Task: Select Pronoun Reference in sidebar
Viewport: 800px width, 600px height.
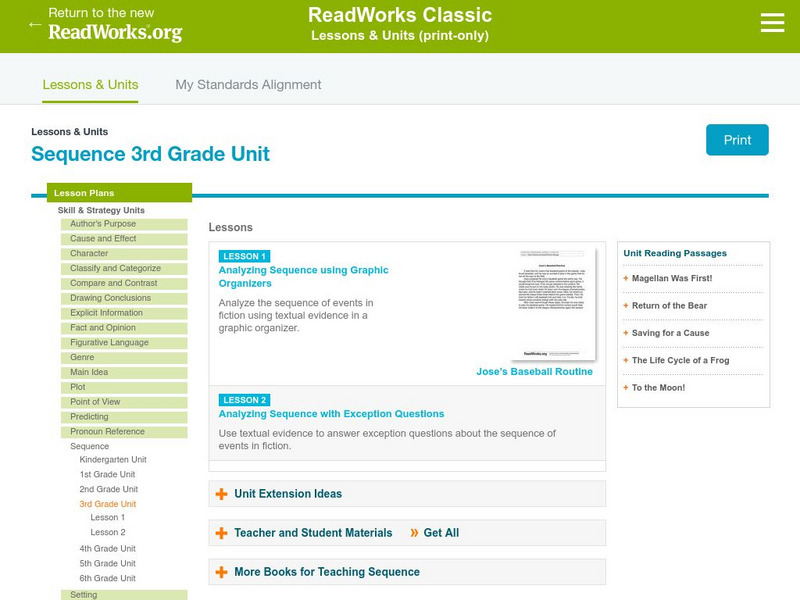Action: coord(124,432)
